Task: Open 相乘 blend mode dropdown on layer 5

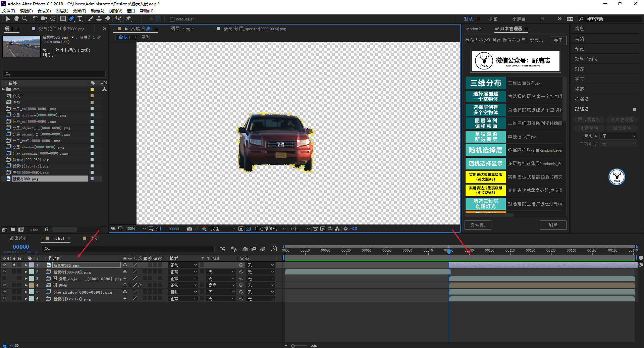Action: click(x=183, y=292)
